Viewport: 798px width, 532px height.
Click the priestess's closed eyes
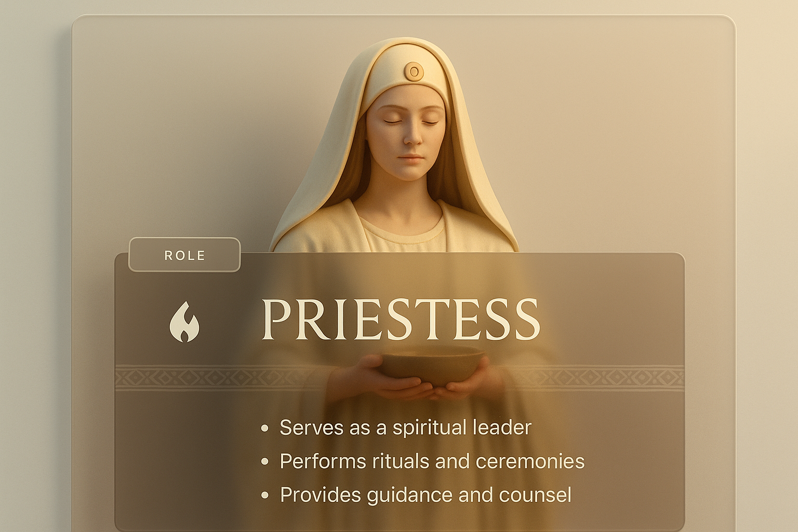point(410,121)
